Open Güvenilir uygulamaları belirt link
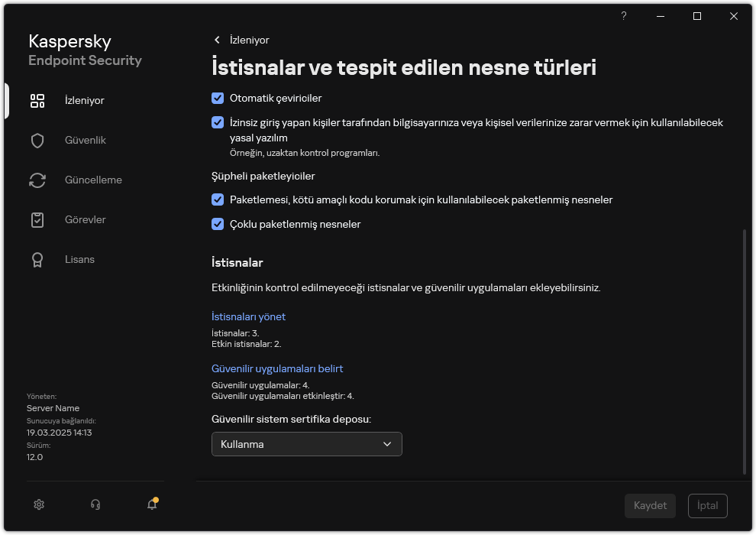Image resolution: width=756 pixels, height=535 pixels. coord(277,368)
